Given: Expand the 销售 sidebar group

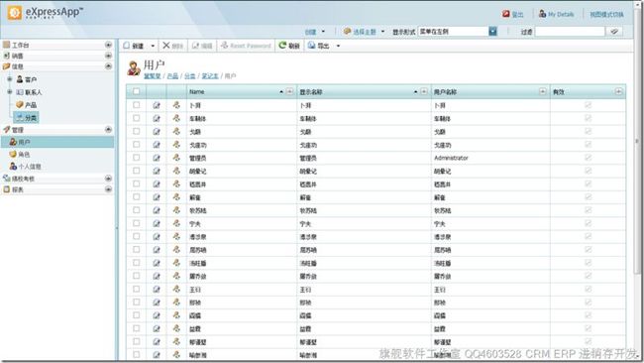Looking at the screenshot, I should [x=108, y=56].
